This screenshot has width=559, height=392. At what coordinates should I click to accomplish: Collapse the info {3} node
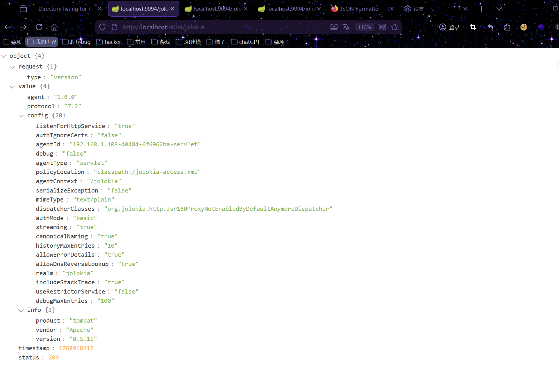21,310
